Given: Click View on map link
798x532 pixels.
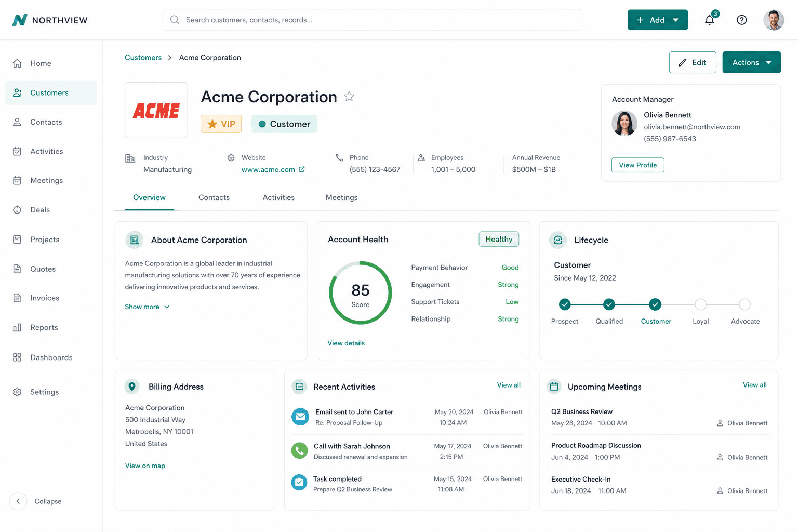Looking at the screenshot, I should 145,465.
